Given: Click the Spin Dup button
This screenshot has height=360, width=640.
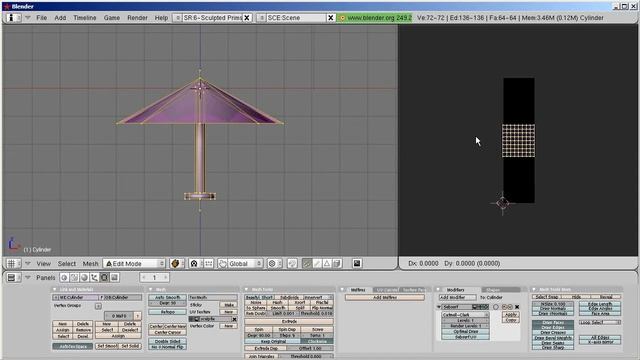Looking at the screenshot, I should 287,329.
